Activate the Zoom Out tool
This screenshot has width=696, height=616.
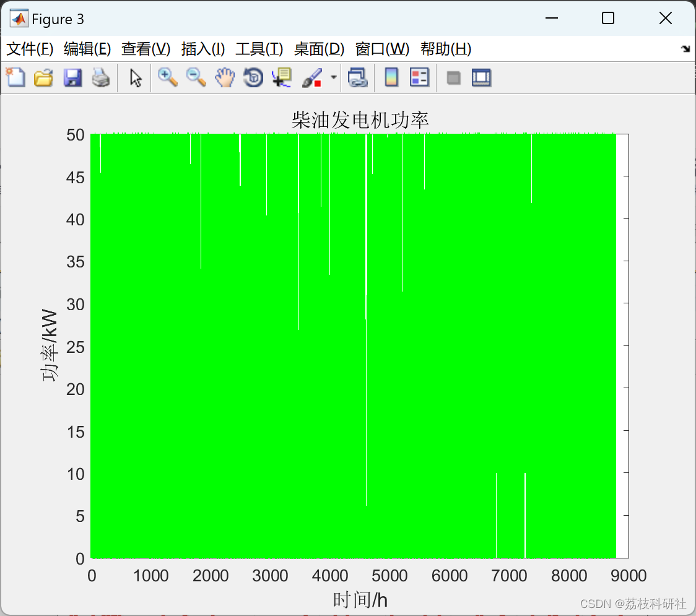pyautogui.click(x=196, y=77)
